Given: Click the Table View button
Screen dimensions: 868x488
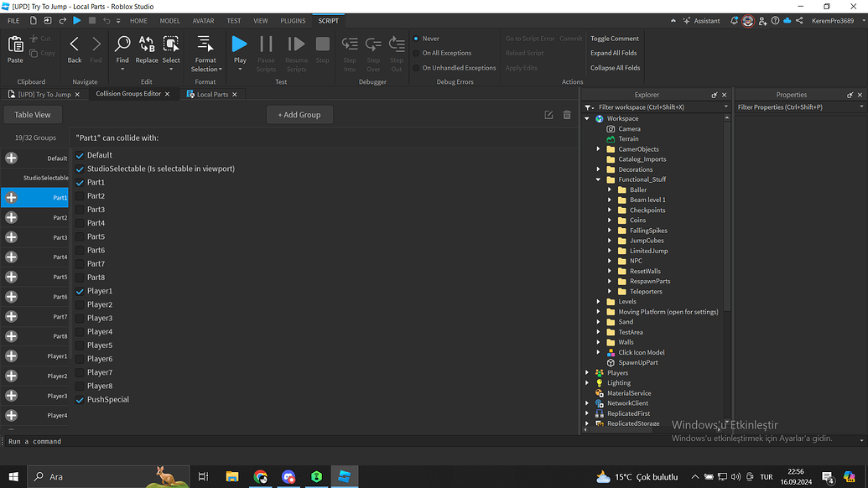Looking at the screenshot, I should [32, 115].
